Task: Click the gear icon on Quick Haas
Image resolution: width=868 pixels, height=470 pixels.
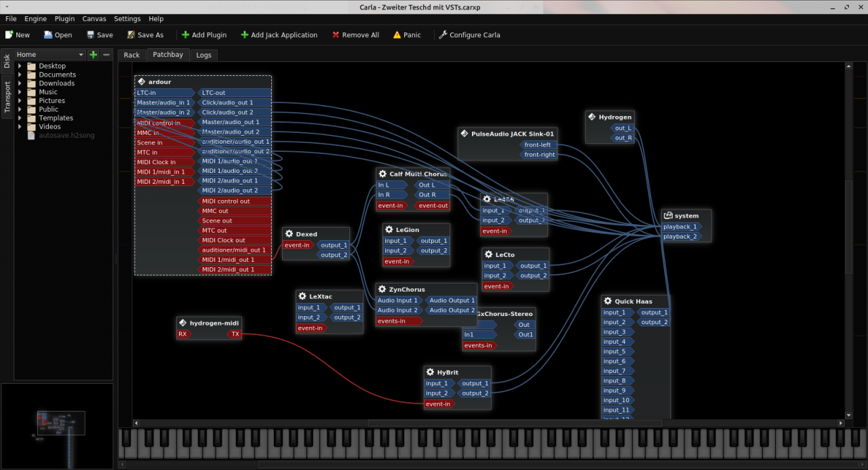Action: [608, 301]
